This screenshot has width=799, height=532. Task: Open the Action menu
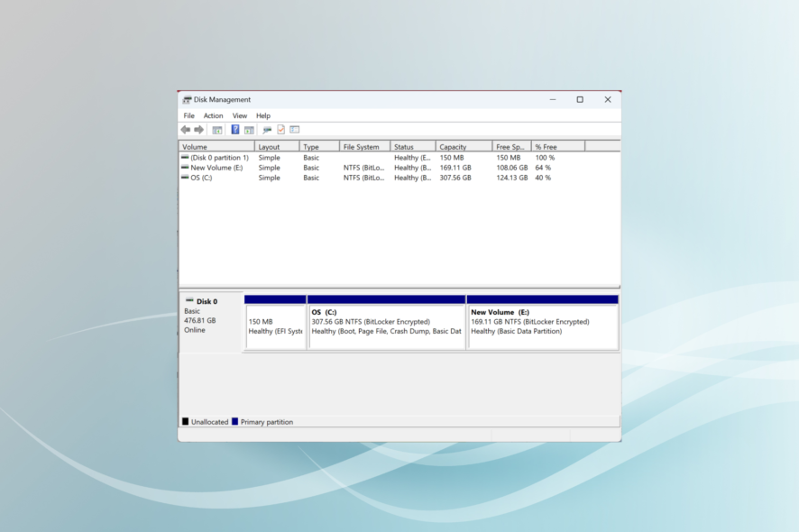[213, 115]
